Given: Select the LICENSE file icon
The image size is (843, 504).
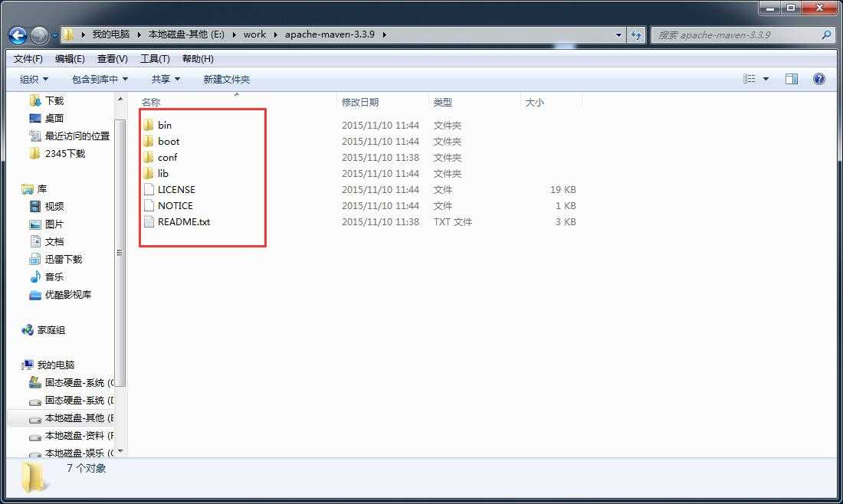Looking at the screenshot, I should pos(149,189).
